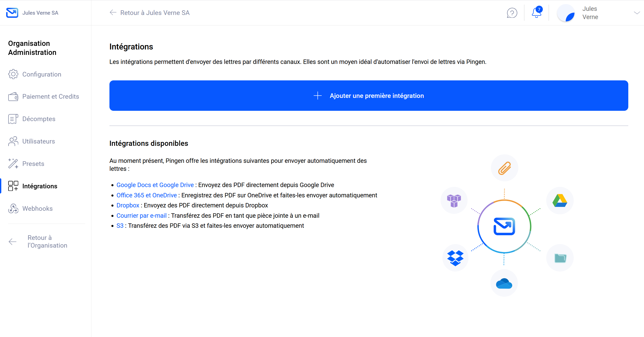Open Google Docs et Google Drive link
The width and height of the screenshot is (644, 337).
[155, 185]
